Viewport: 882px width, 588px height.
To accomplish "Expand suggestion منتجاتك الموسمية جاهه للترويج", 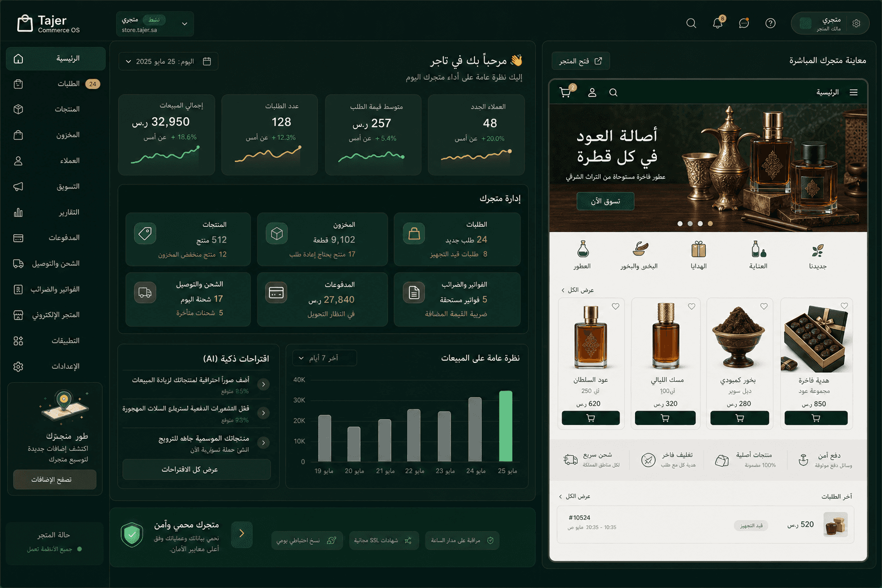I will tap(264, 443).
